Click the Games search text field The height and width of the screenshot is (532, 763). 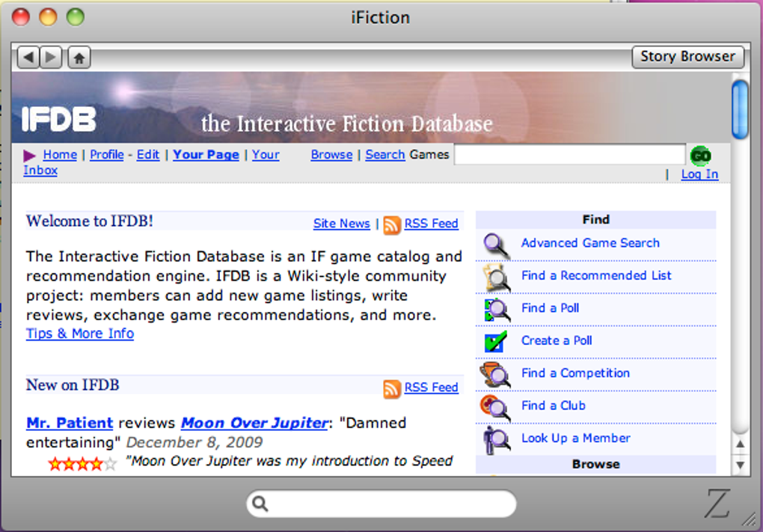(x=569, y=155)
